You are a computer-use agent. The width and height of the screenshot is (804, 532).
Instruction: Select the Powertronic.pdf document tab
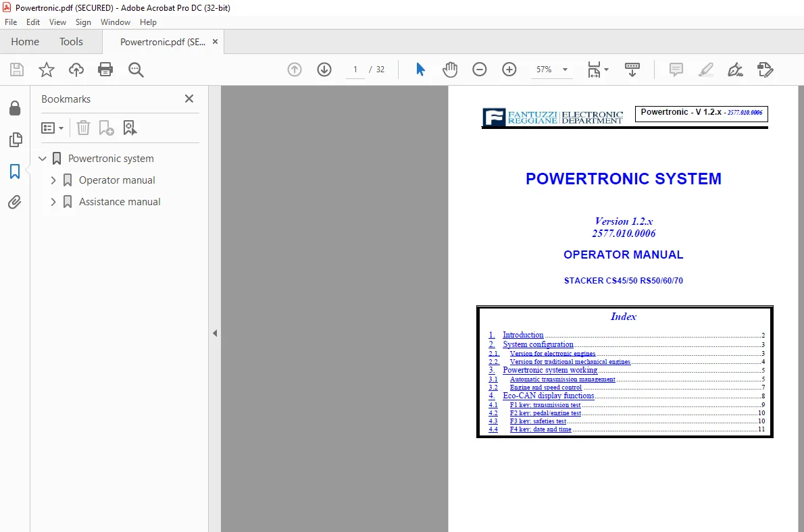pos(163,42)
